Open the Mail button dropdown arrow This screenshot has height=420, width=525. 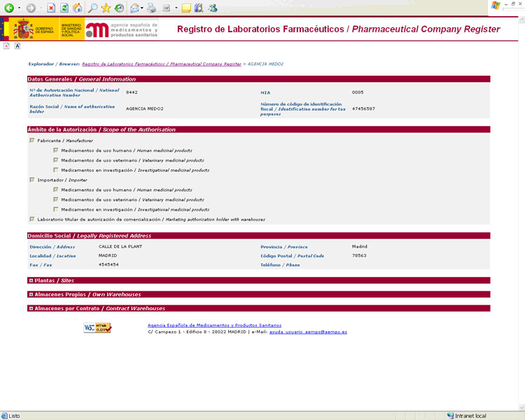[142, 8]
